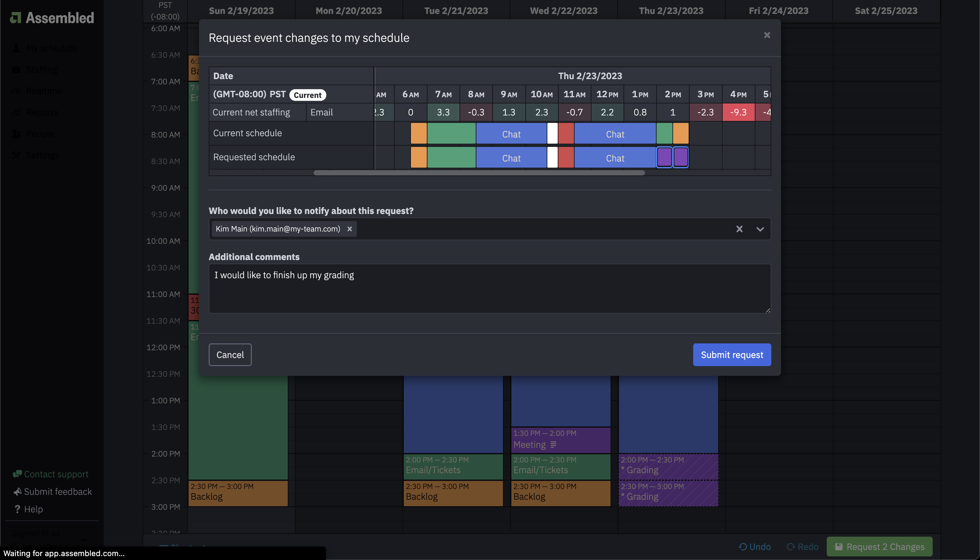Close the request event changes dialog
Viewport: 980px width, 560px height.
pyautogui.click(x=767, y=35)
